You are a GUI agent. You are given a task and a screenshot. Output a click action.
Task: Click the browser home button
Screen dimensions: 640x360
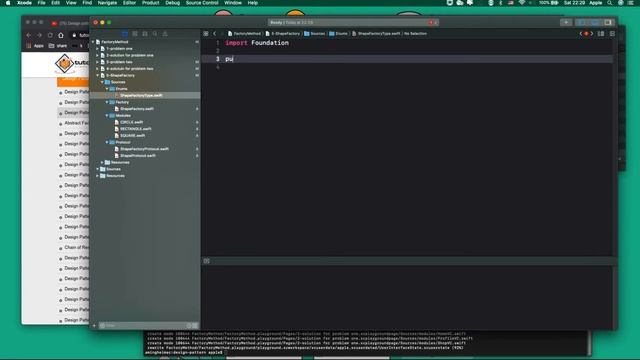(x=61, y=35)
